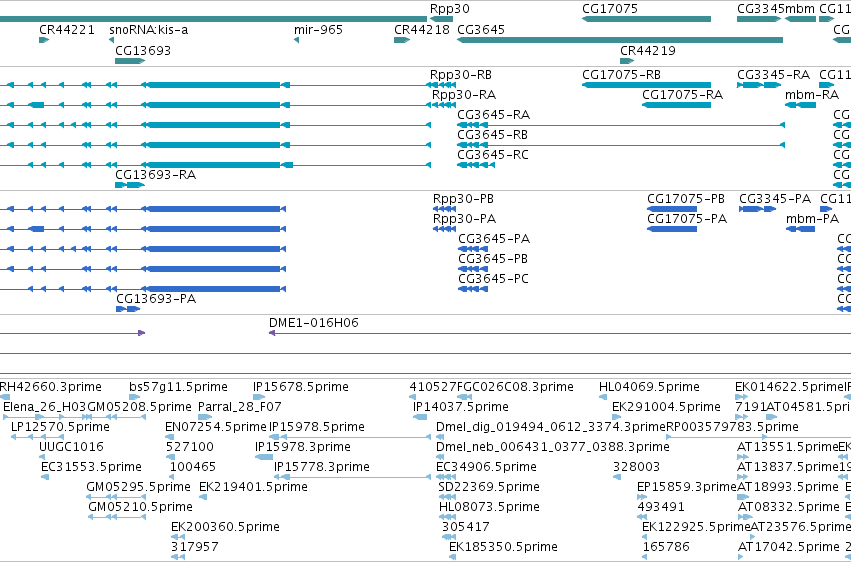The height and width of the screenshot is (562, 851).
Task: Click the CG13693 gene label
Action: (x=143, y=51)
